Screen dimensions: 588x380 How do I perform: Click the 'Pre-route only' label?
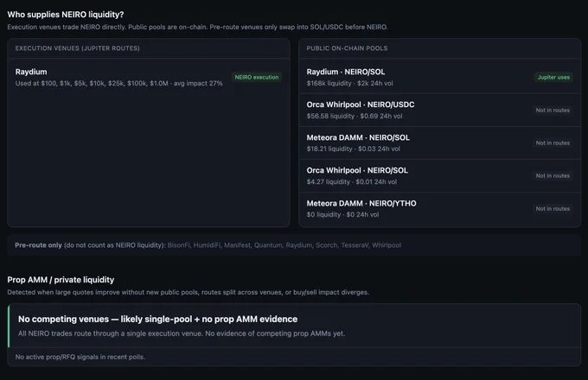(38, 245)
